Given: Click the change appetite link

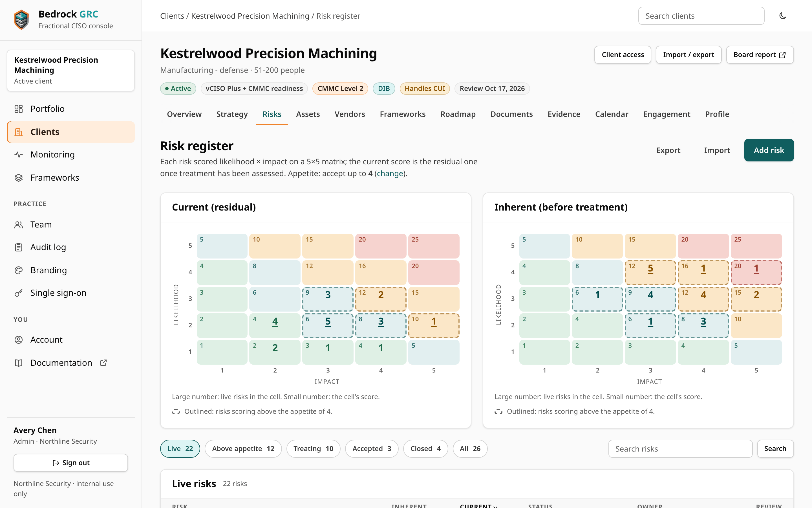Looking at the screenshot, I should click(x=390, y=173).
